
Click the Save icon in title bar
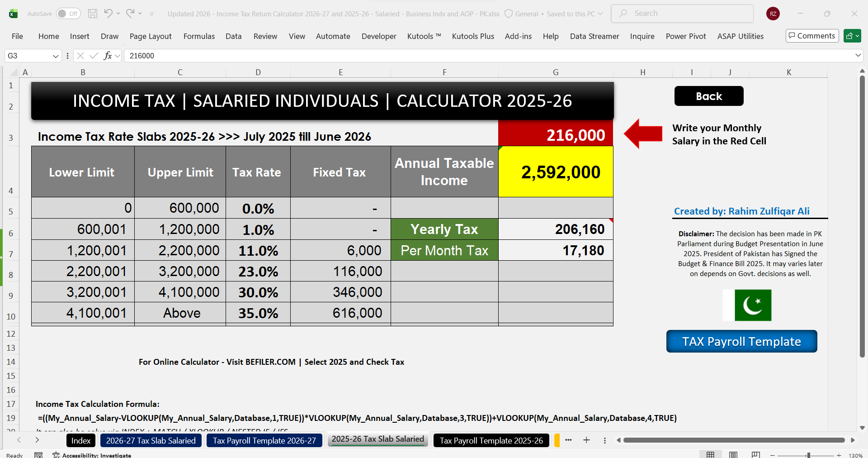coord(93,14)
